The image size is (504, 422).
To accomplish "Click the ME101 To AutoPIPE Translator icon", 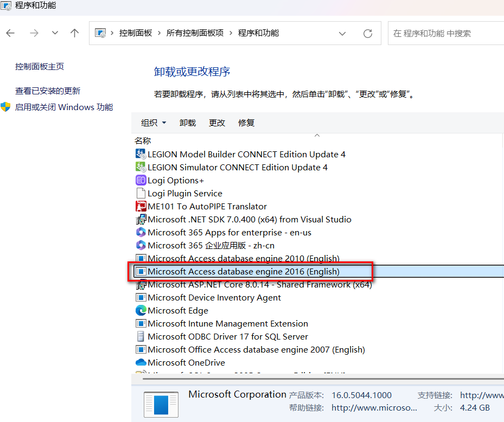I will pos(141,206).
